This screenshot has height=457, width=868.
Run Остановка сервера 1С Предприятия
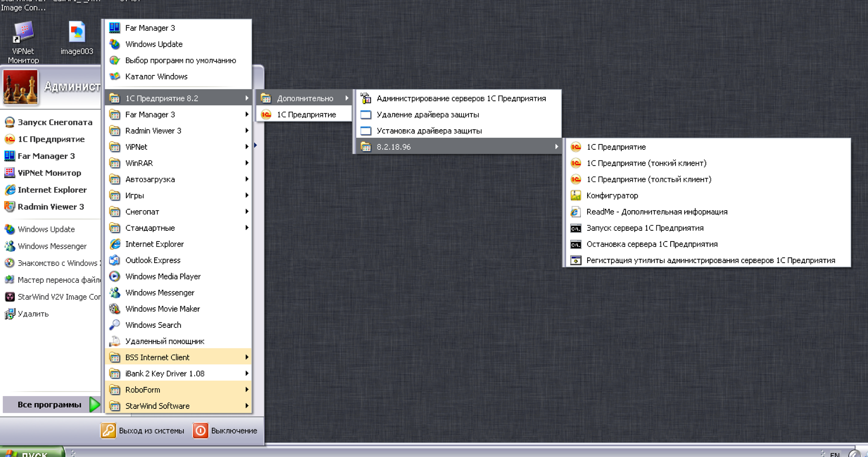pyautogui.click(x=708, y=244)
